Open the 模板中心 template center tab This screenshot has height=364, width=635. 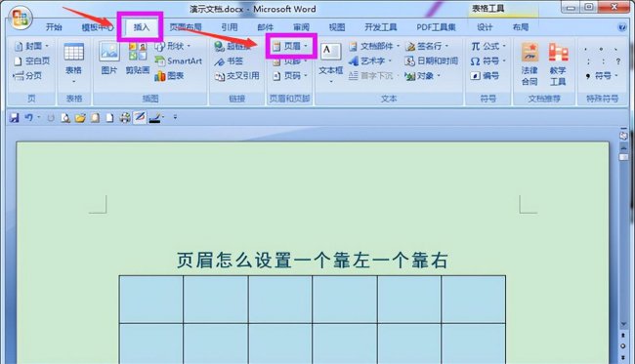pyautogui.click(x=98, y=27)
